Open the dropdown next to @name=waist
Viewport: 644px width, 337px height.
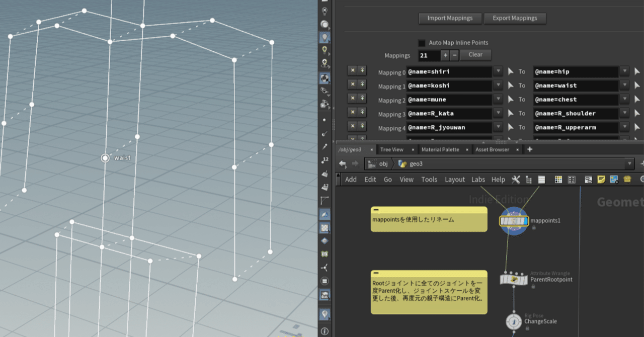coord(624,85)
